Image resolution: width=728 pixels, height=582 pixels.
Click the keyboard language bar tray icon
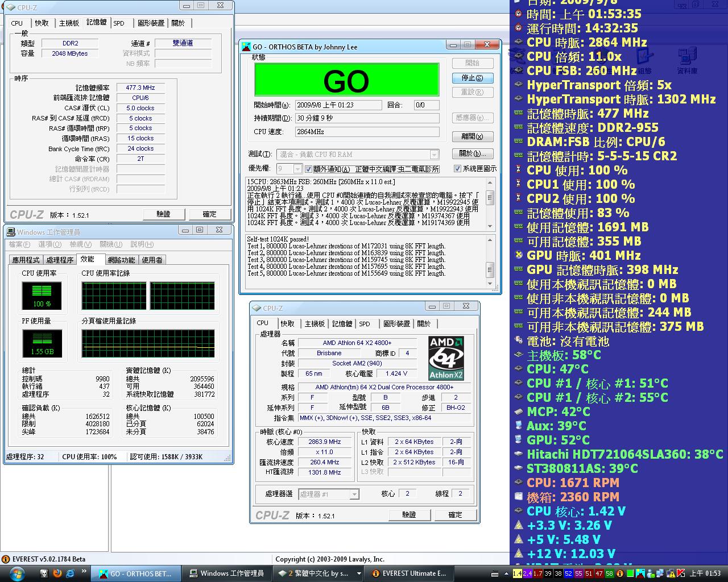point(495,573)
